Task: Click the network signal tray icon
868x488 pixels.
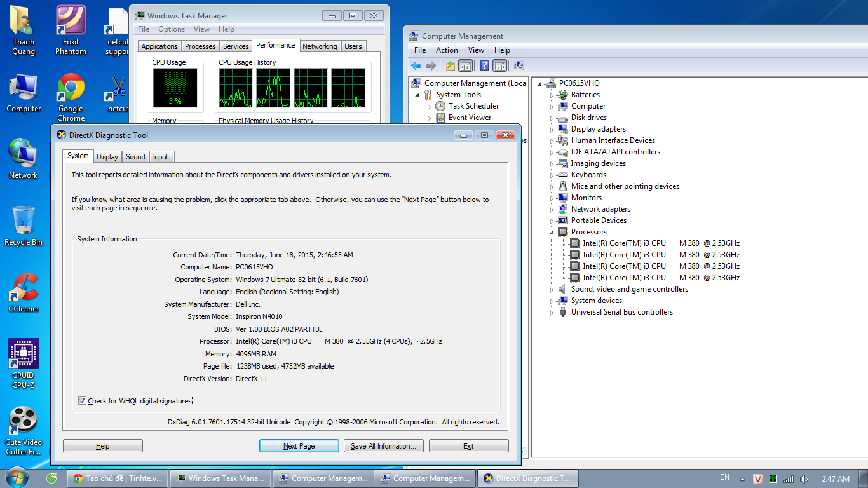Action: [x=789, y=479]
